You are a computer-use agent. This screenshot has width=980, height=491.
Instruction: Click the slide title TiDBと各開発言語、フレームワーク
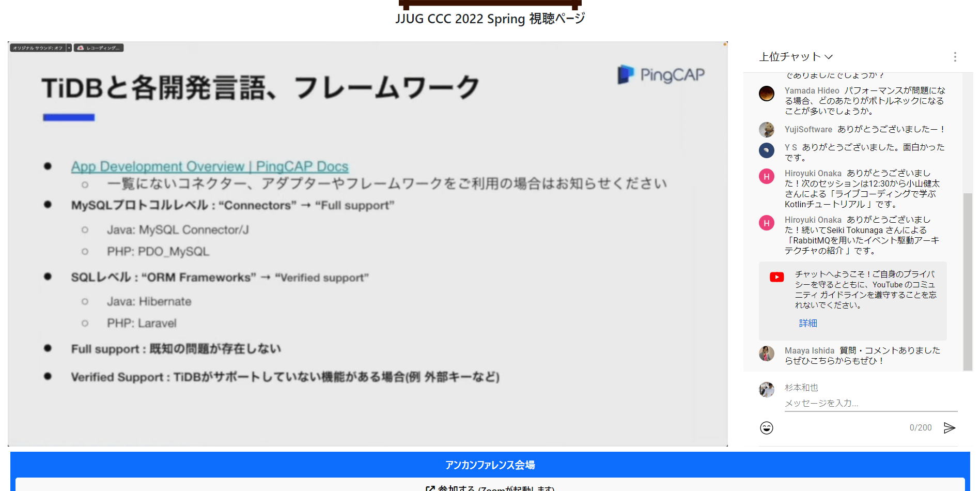261,87
